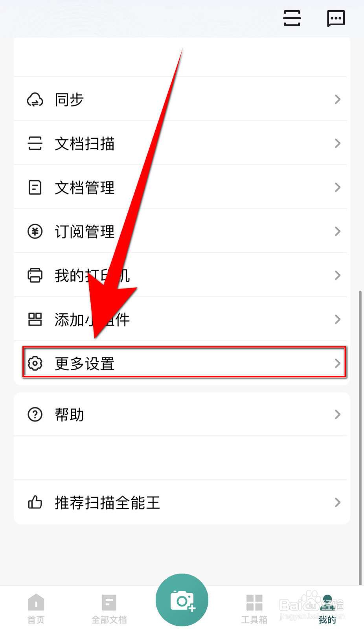Image resolution: width=364 pixels, height=629 pixels.
Task: Tap the scan icon at top right
Action: coord(292,18)
